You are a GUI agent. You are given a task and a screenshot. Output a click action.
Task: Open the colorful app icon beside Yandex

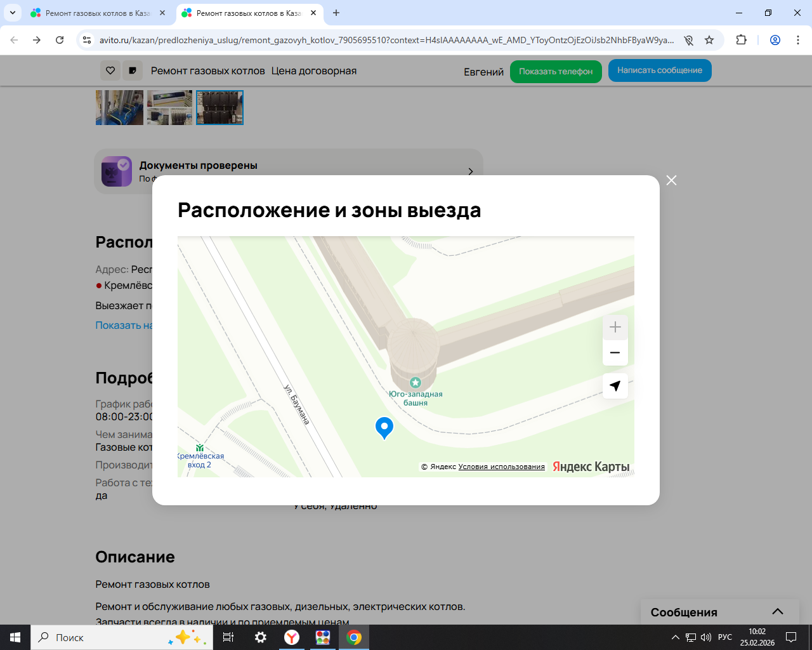coord(323,637)
